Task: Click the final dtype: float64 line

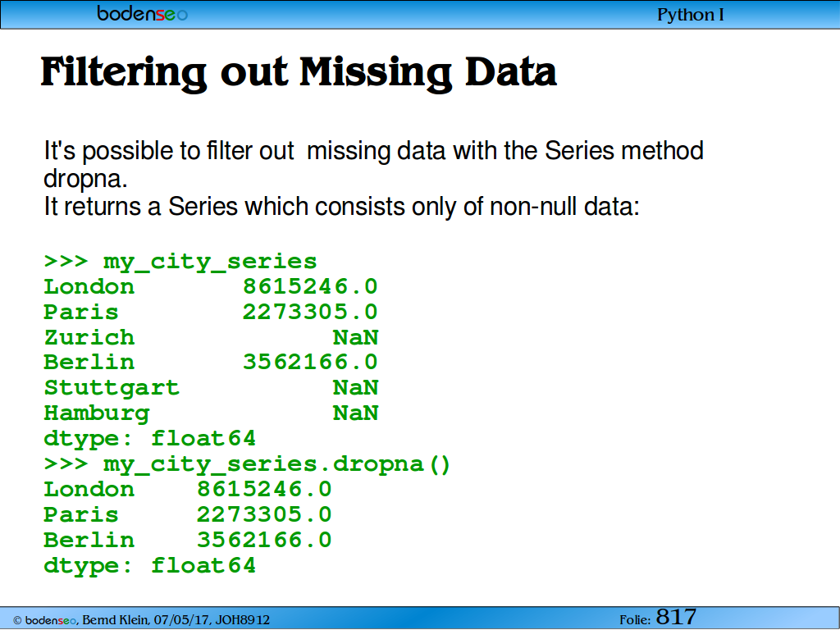Action: [x=150, y=566]
